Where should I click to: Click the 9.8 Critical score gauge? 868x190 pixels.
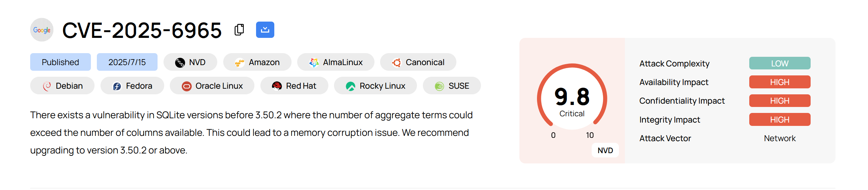point(572,100)
